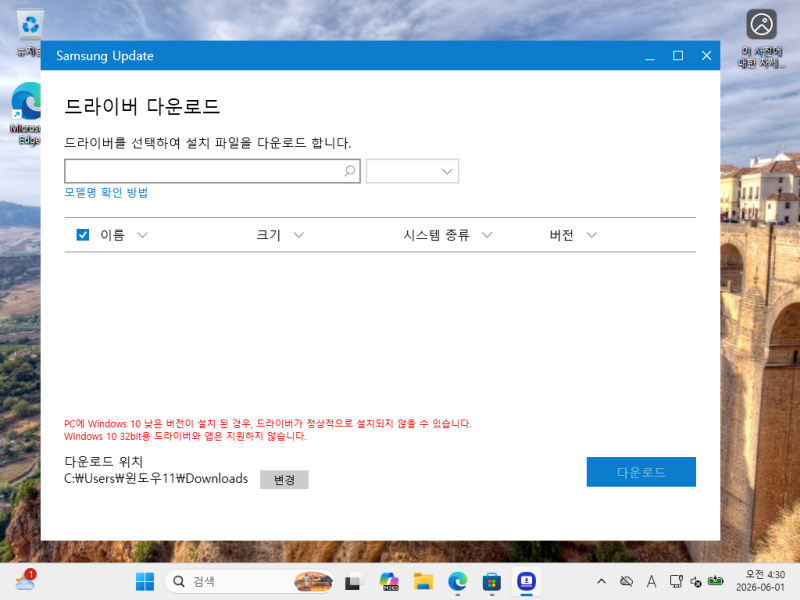Click the 크기 column header text
The width and height of the screenshot is (800, 600).
point(268,235)
